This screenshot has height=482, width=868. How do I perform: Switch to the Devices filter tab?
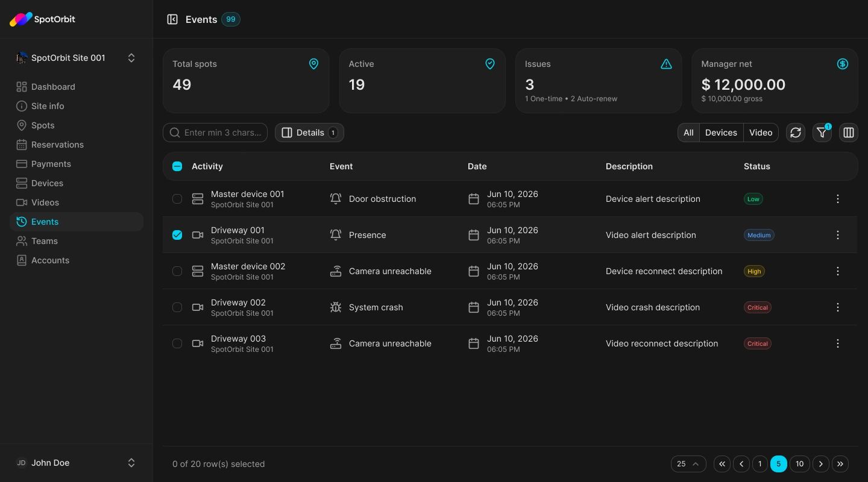[721, 133]
